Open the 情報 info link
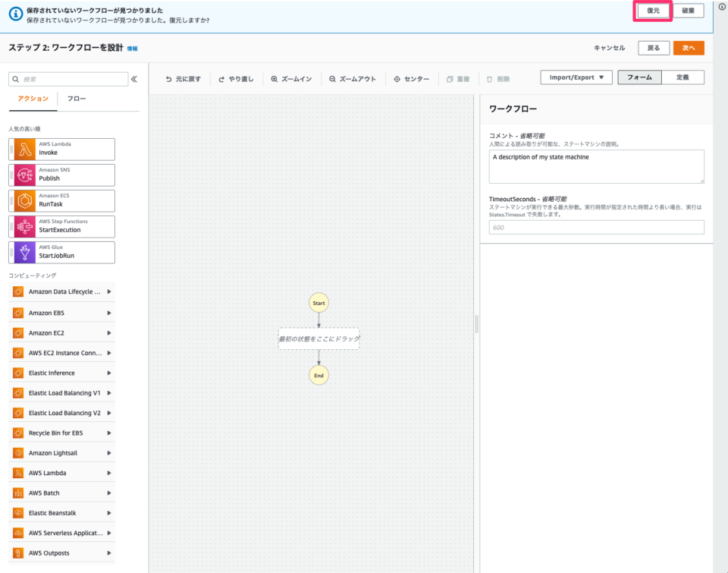Screen dimensions: 728x573 (x=132, y=49)
